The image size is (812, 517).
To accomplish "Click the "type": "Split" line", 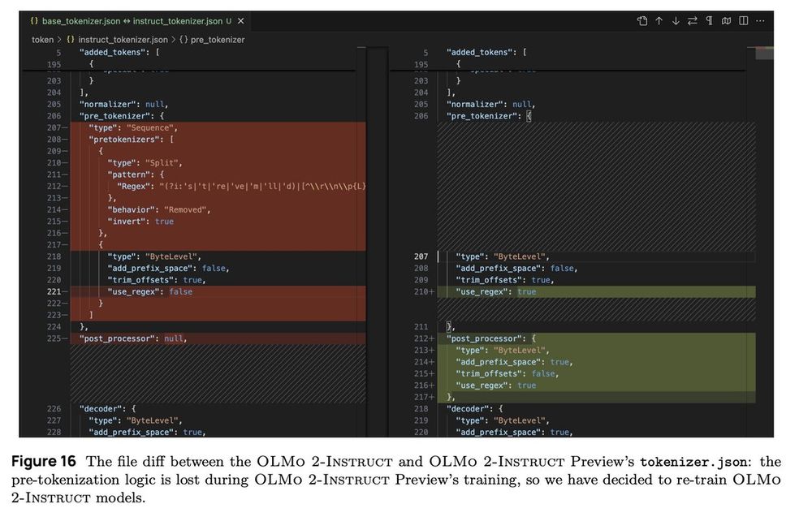I will (x=145, y=163).
